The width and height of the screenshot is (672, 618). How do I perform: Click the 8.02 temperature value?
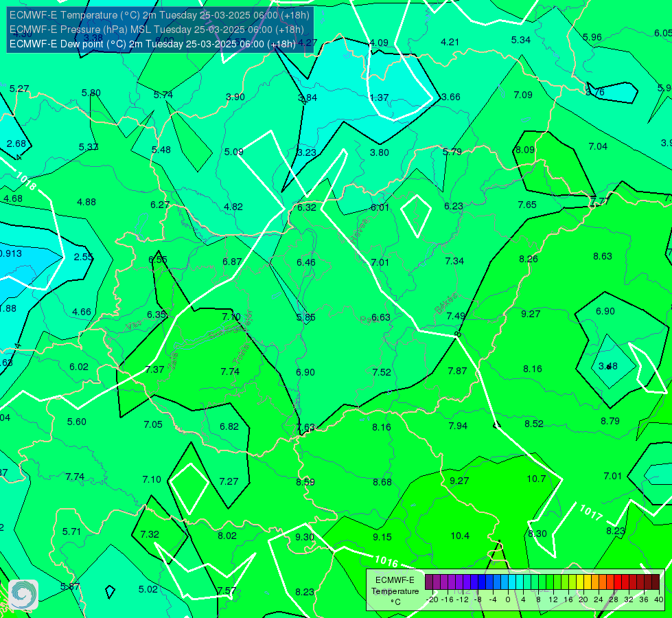(x=227, y=536)
